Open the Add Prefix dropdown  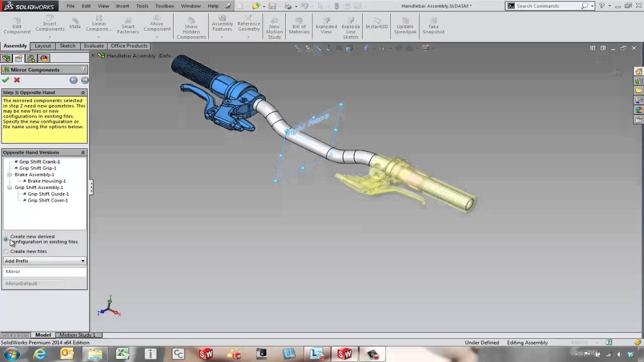pyautogui.click(x=45, y=261)
